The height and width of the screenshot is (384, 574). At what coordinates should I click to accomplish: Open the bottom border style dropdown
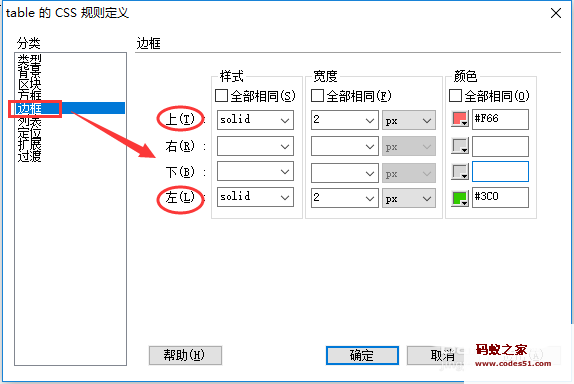[x=255, y=171]
